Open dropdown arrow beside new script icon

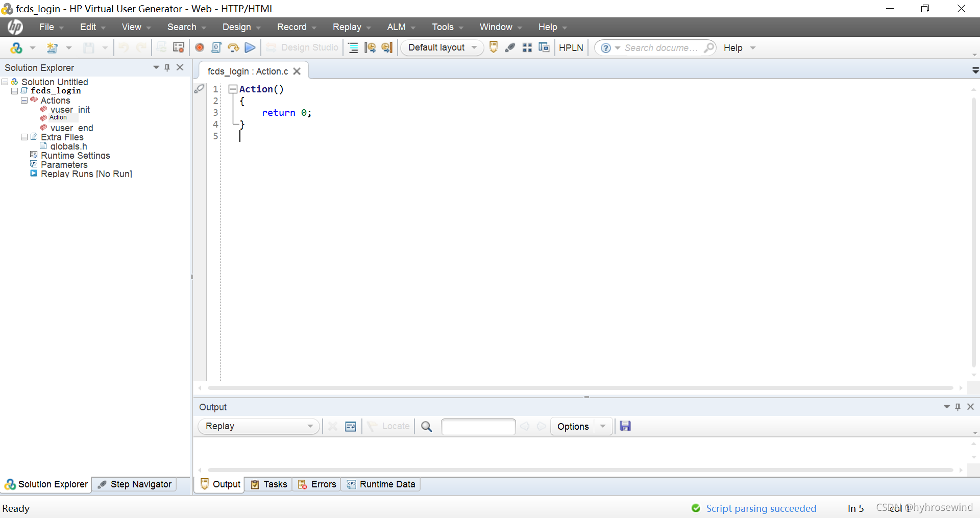coord(69,48)
